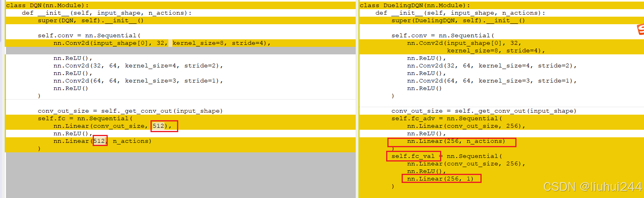This screenshot has width=644, height=198.
Task: Click left pane 'nn.Conv2d(32, 64, kernel_size=4, stride=2),' line
Action: [x=138, y=66]
